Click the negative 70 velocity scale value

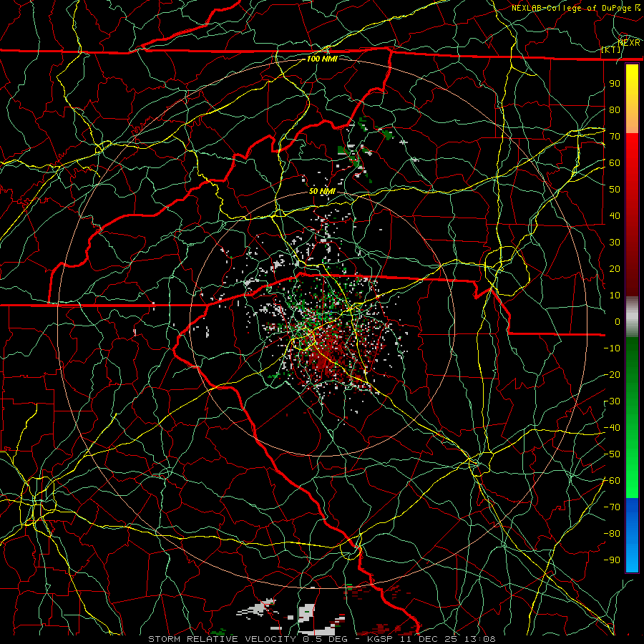point(612,507)
